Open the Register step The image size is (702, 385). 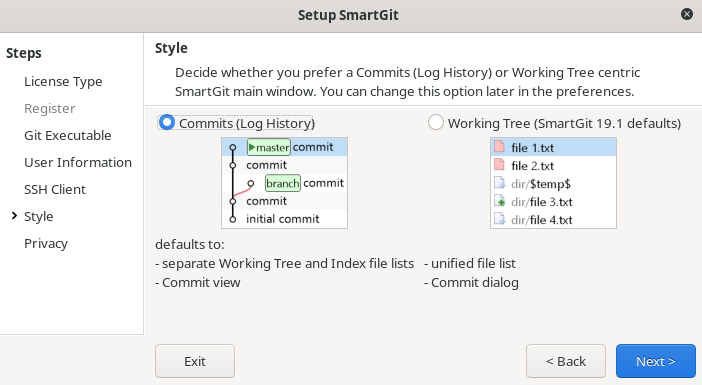[50, 108]
